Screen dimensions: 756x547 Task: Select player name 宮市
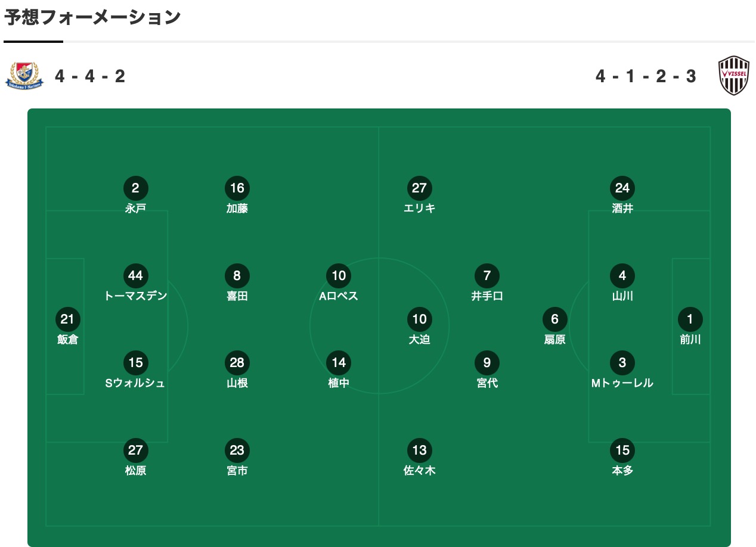(x=237, y=471)
